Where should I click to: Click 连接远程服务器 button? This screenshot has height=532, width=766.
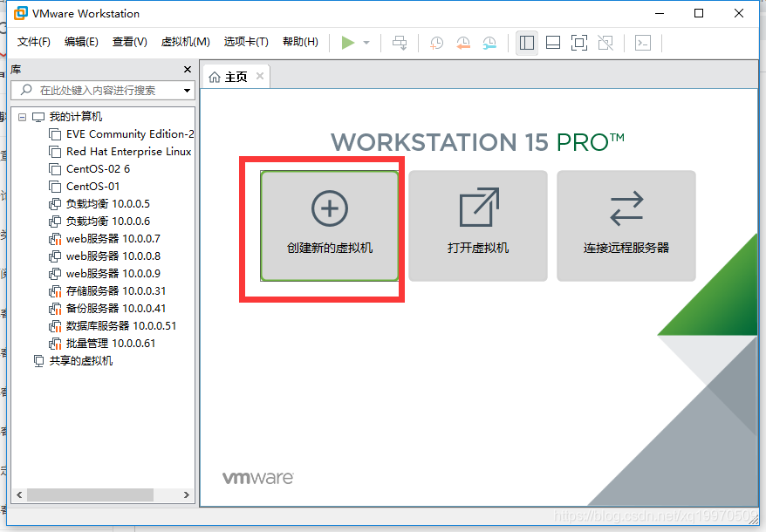point(626,226)
